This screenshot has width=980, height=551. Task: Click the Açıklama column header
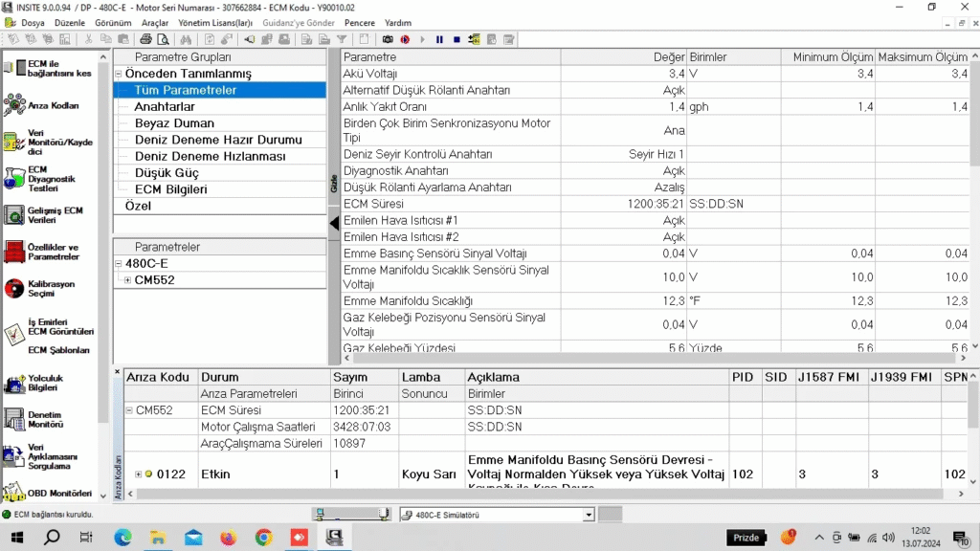pyautogui.click(x=494, y=377)
